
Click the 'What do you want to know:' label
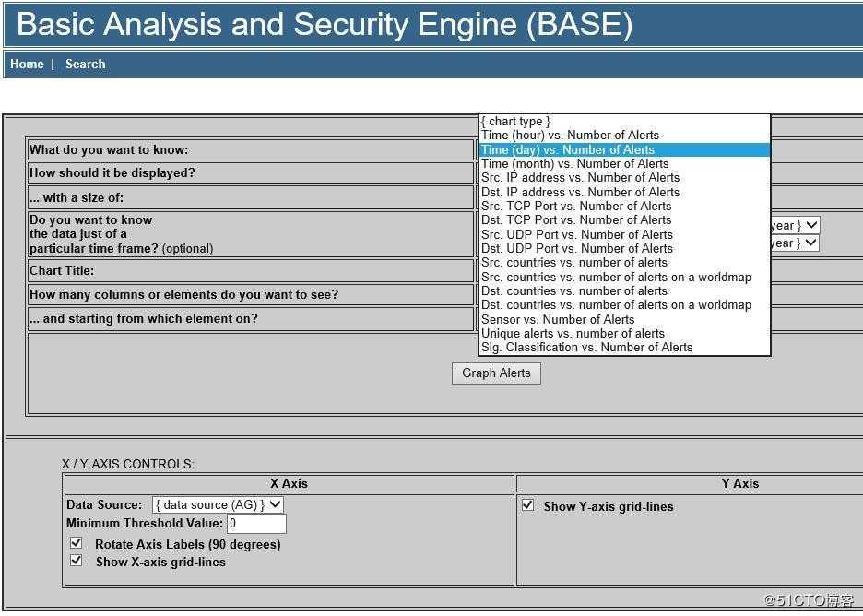[x=109, y=149]
